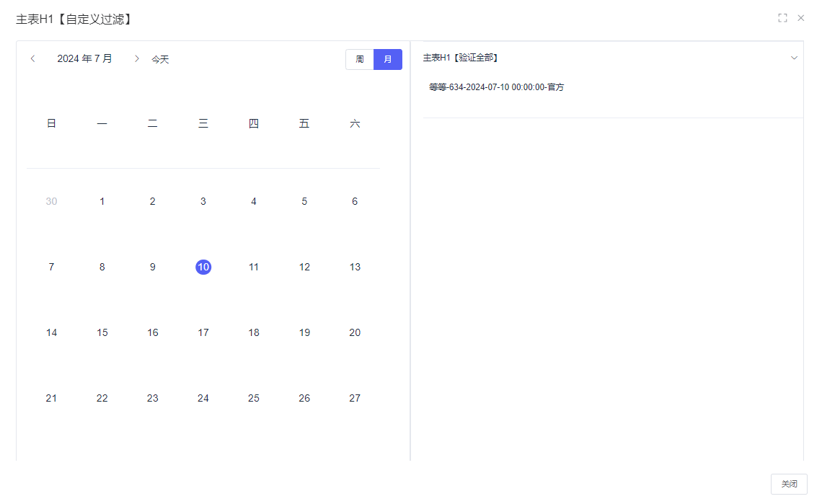Go to previous month with left arrow
Viewport: 822px width, 504px height.
point(33,59)
